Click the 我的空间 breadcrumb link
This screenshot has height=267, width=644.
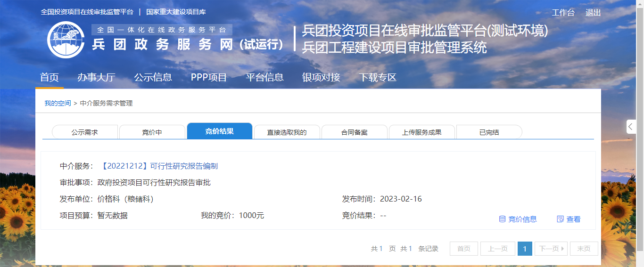58,103
